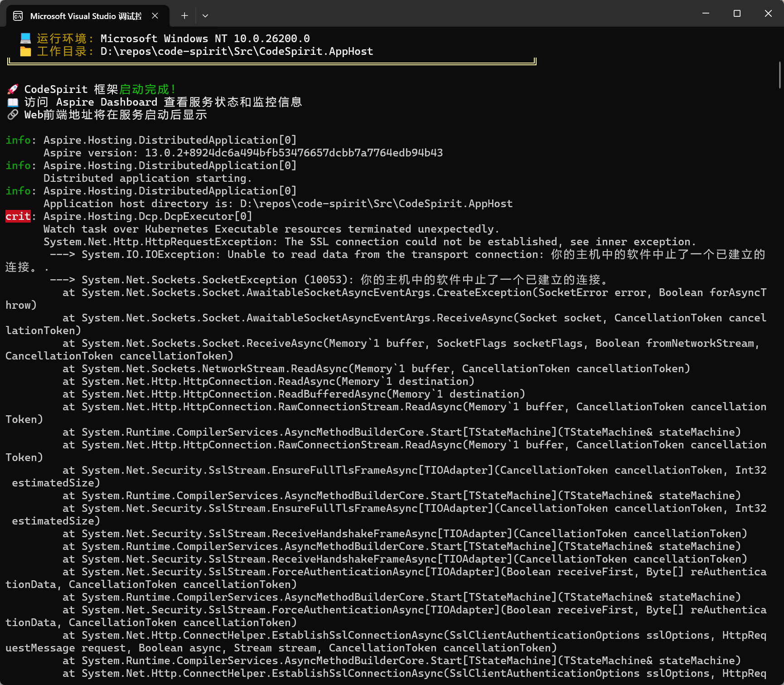The height and width of the screenshot is (685, 784).
Task: Click the rocket icon before CodeSpirit
Action: 13,89
